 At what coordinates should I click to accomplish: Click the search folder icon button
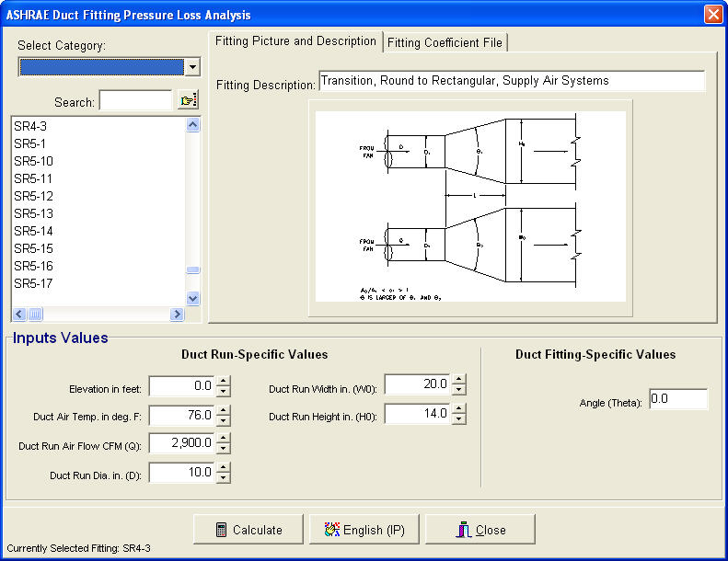coord(188,100)
